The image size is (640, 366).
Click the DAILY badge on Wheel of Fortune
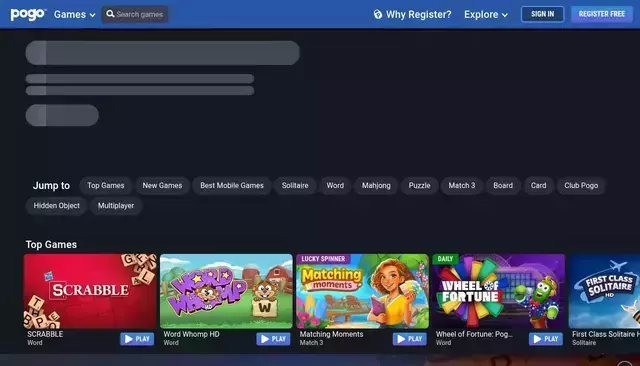445,259
